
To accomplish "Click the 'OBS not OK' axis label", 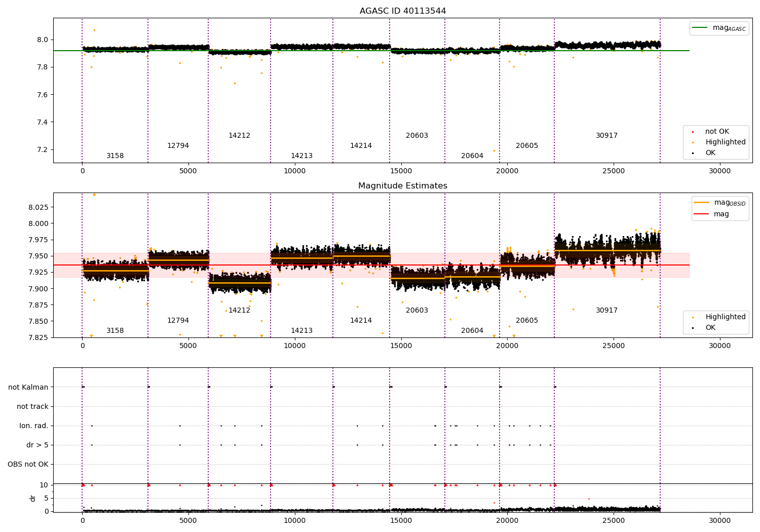I will point(28,464).
